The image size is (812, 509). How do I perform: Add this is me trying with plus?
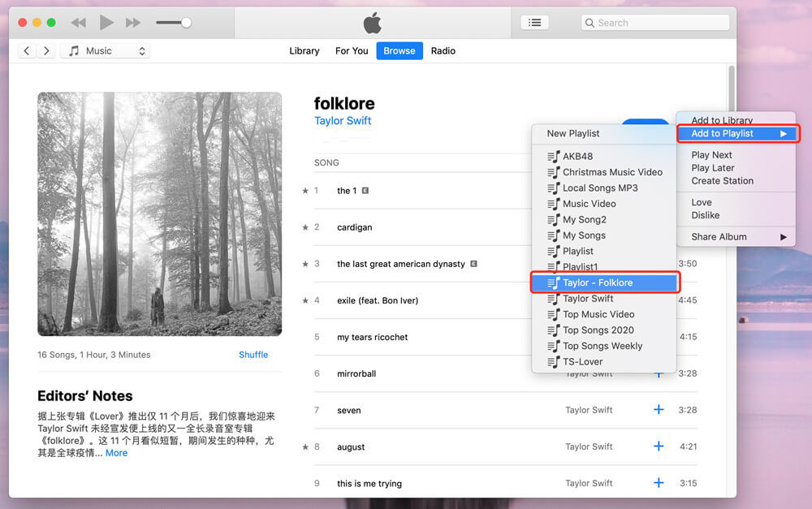(x=659, y=483)
